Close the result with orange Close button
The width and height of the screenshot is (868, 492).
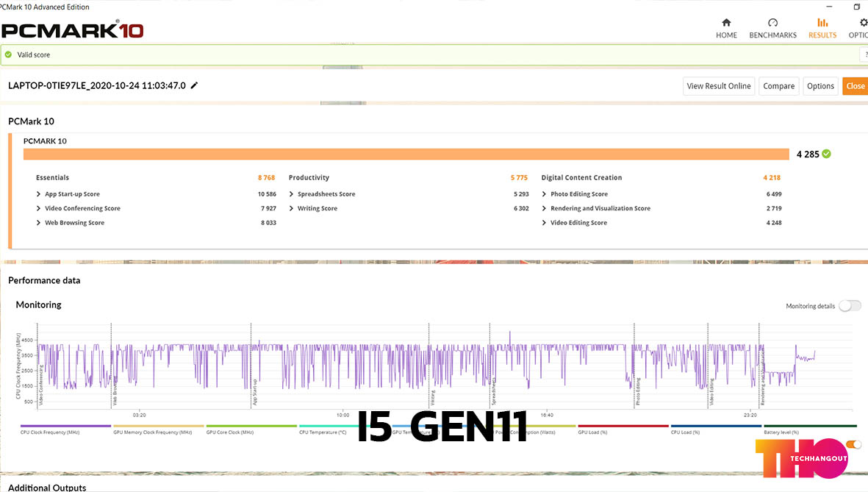(856, 86)
